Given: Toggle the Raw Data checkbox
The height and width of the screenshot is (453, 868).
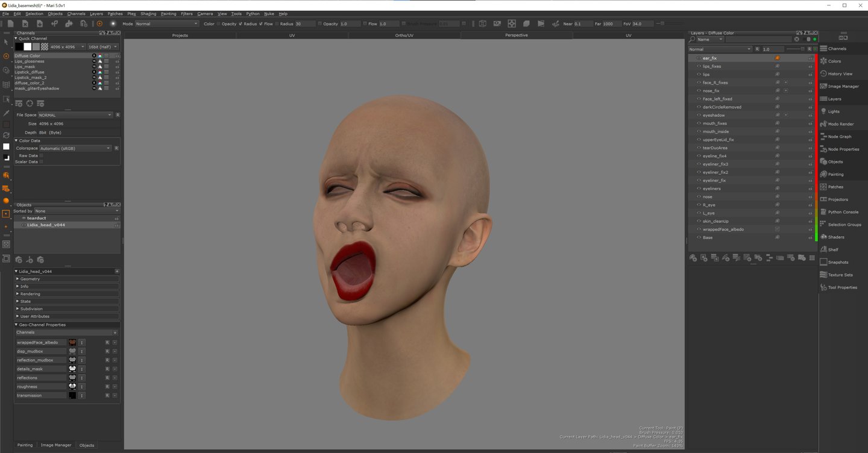Looking at the screenshot, I should [x=41, y=155].
